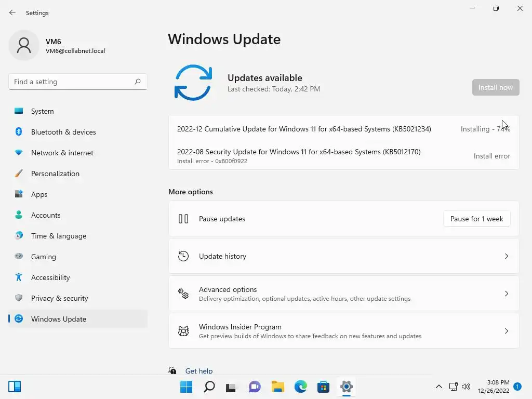Click the Privacy & security shield icon

19,298
